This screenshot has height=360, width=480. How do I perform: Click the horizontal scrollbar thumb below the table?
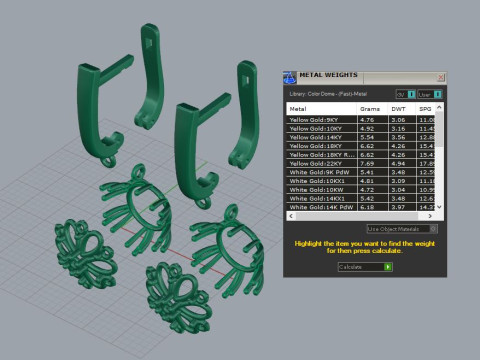click(357, 216)
